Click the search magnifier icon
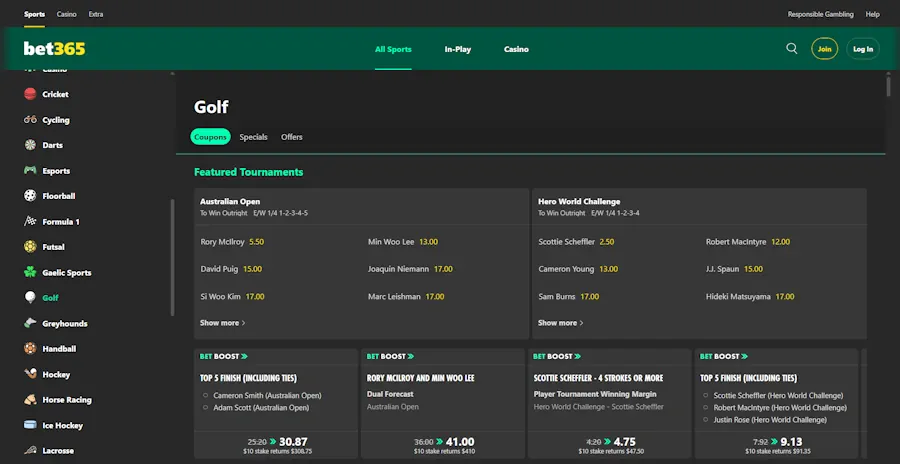900x464 pixels. (x=792, y=49)
